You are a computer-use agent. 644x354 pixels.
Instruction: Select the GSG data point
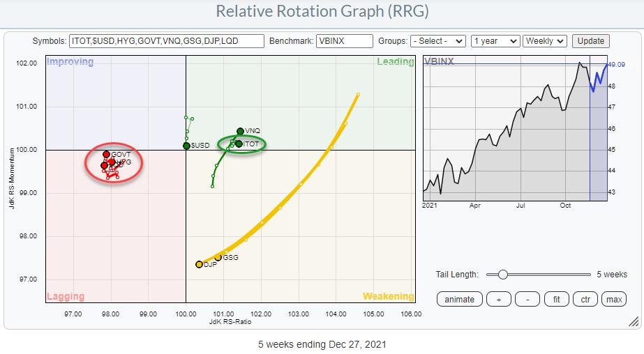coord(218,257)
